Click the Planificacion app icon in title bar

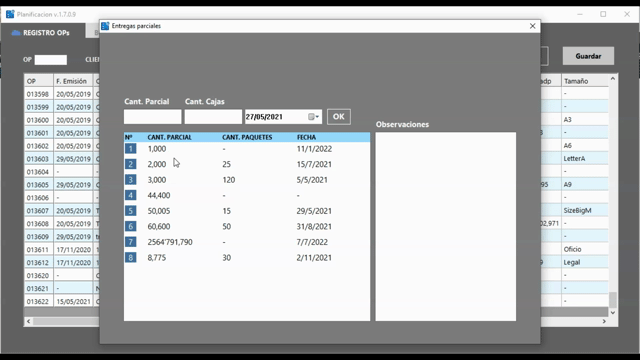(10, 14)
